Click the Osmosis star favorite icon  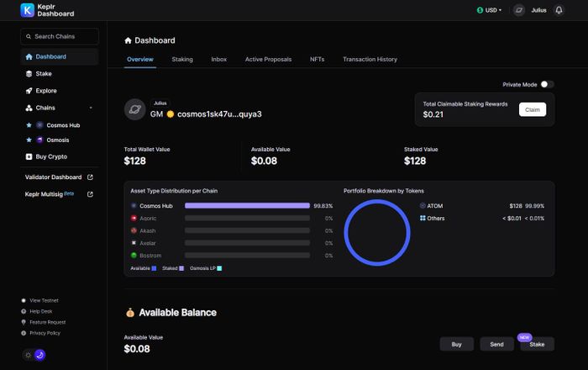29,140
